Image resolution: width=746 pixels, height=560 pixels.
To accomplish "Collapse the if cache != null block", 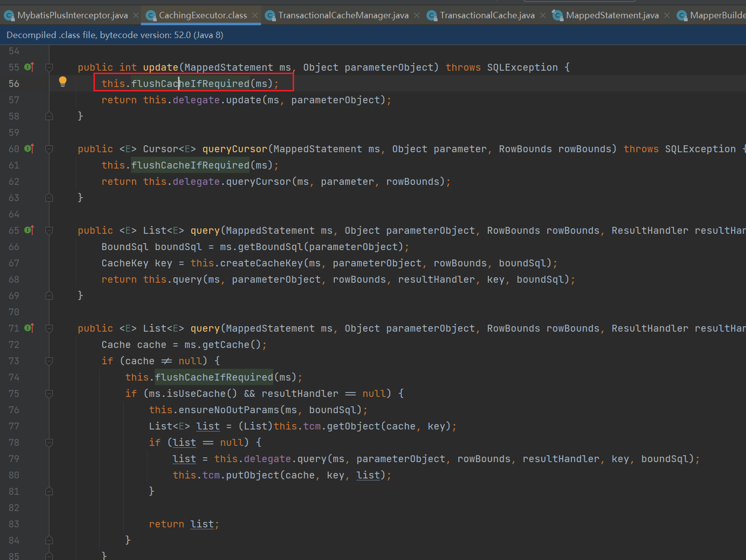I will point(49,361).
